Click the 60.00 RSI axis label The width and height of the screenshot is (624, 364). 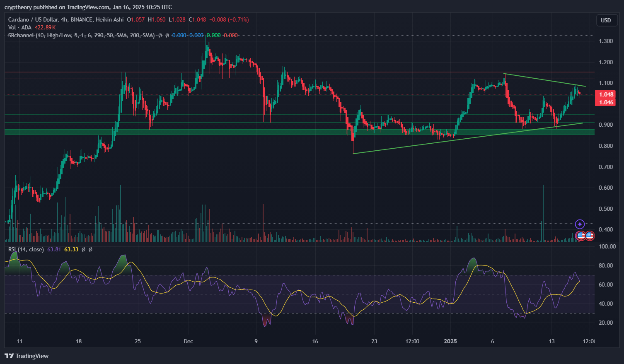(606, 284)
